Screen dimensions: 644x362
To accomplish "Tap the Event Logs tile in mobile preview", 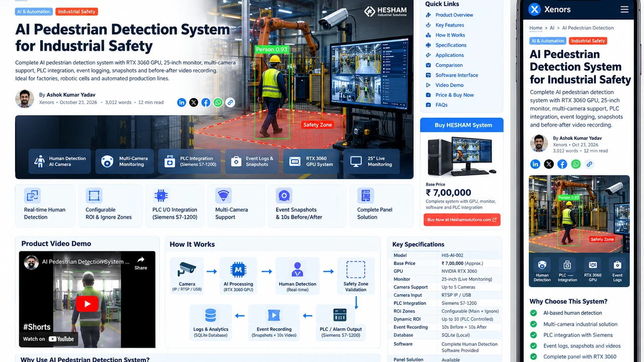I will click(x=617, y=270).
